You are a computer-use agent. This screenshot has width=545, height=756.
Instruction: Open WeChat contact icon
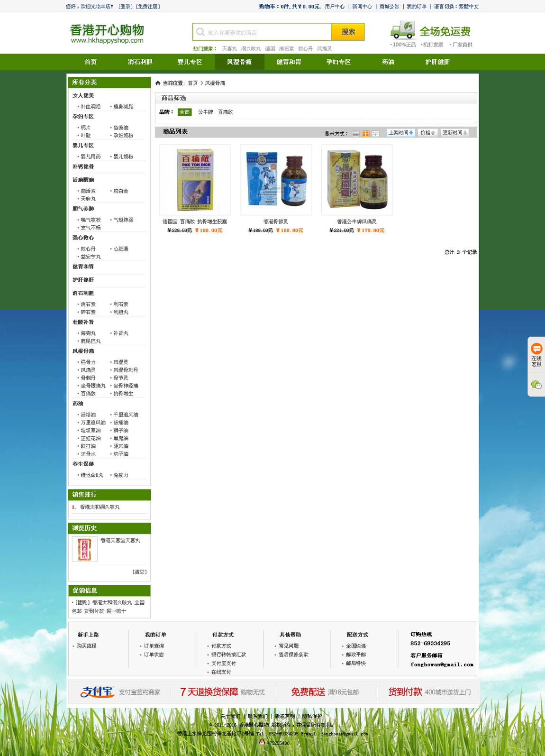tap(536, 385)
